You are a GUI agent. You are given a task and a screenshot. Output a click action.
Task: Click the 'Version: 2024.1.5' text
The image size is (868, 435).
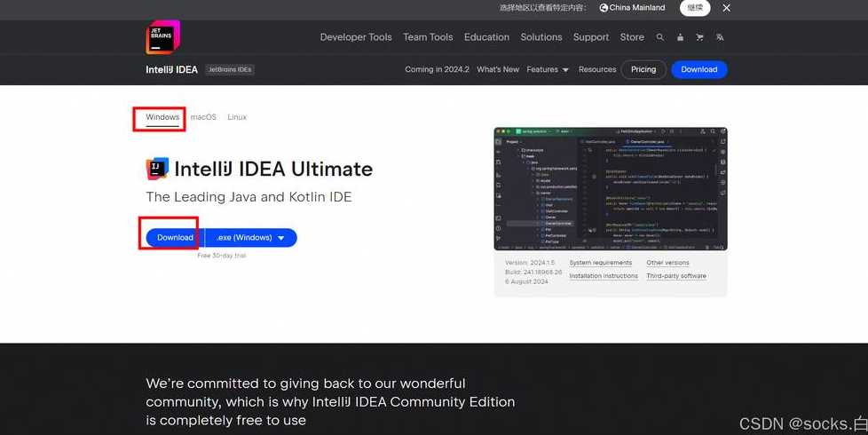point(529,263)
